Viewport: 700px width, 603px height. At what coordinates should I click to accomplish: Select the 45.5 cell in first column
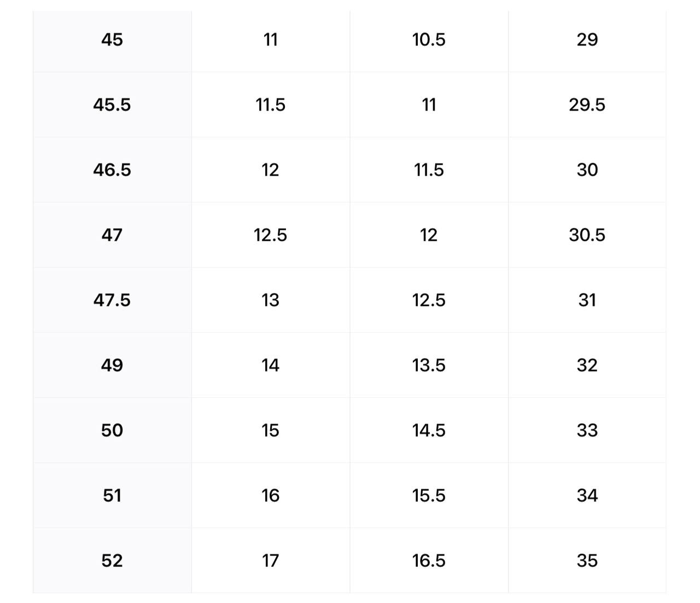[x=112, y=105]
